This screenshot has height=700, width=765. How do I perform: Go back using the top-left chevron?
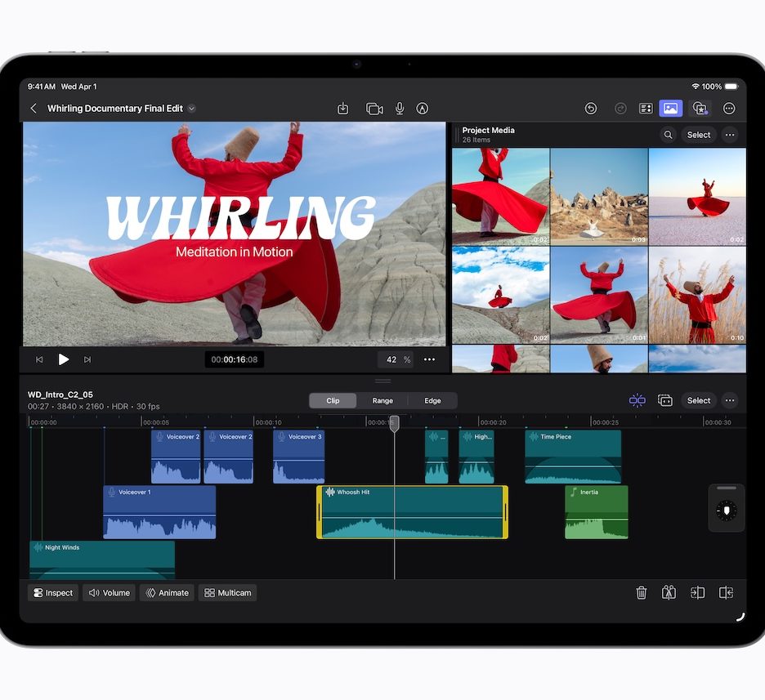coord(34,109)
